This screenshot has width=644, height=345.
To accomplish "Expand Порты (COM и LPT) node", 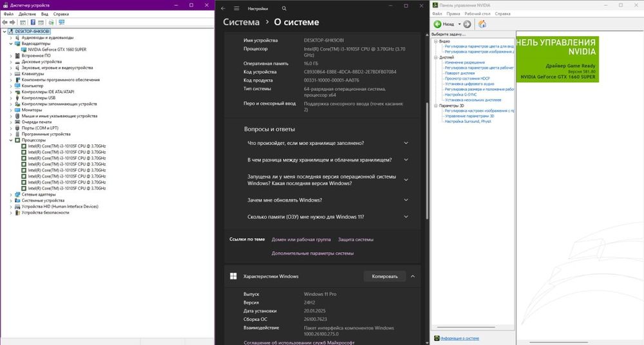I will coord(11,128).
